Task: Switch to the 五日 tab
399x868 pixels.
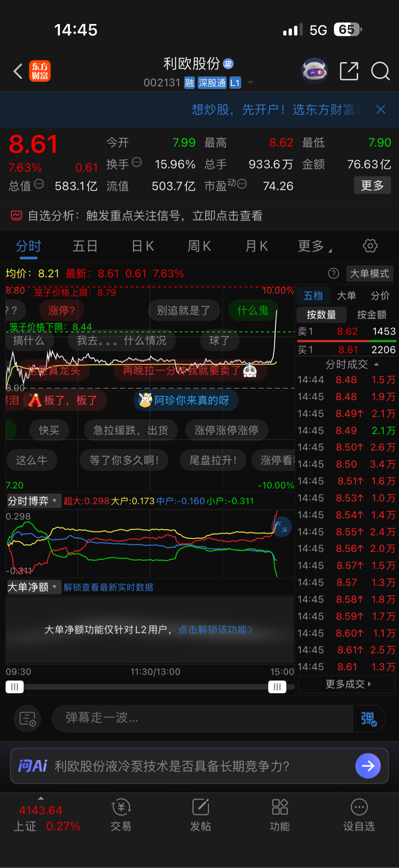Action: (x=85, y=246)
